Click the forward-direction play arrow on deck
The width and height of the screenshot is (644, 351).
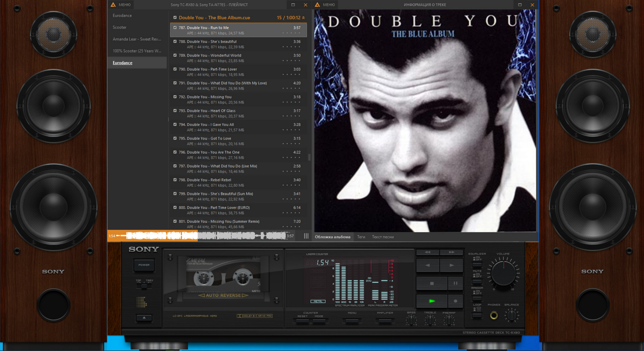coord(452,265)
